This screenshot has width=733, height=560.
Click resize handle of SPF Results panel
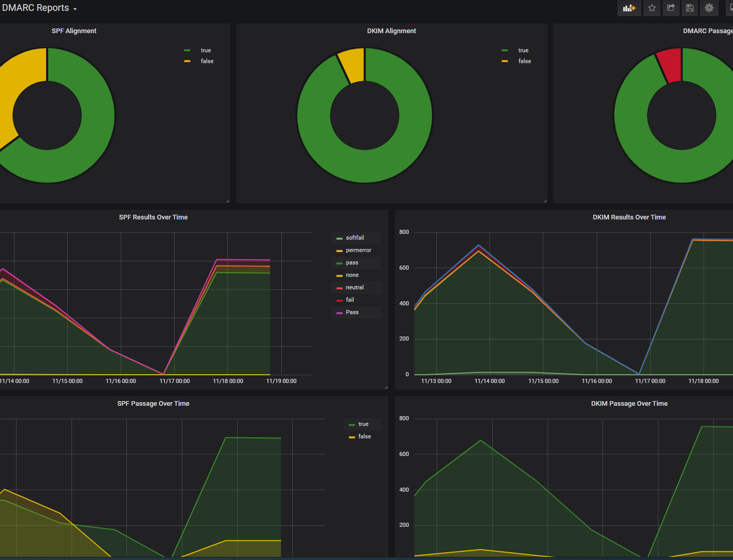pos(386,387)
